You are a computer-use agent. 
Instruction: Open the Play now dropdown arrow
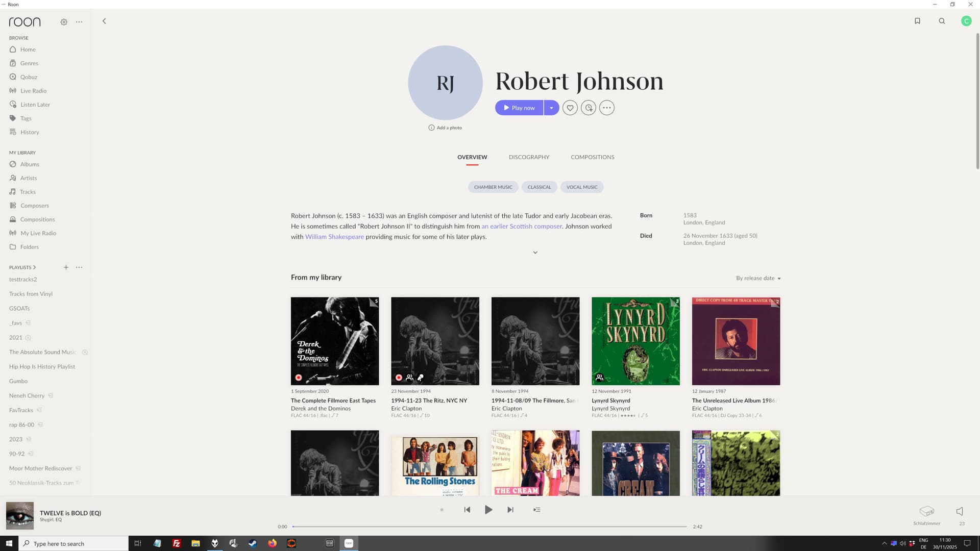(x=551, y=108)
